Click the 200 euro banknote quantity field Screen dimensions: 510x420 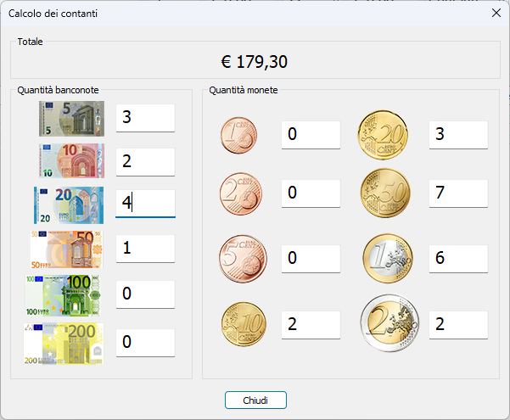coord(145,342)
